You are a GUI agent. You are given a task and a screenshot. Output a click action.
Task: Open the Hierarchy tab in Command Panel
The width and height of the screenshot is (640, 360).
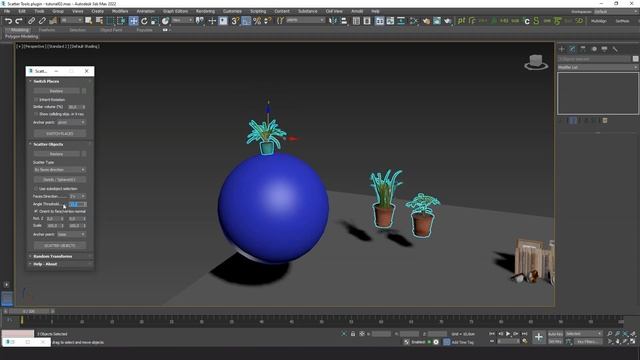coord(583,49)
